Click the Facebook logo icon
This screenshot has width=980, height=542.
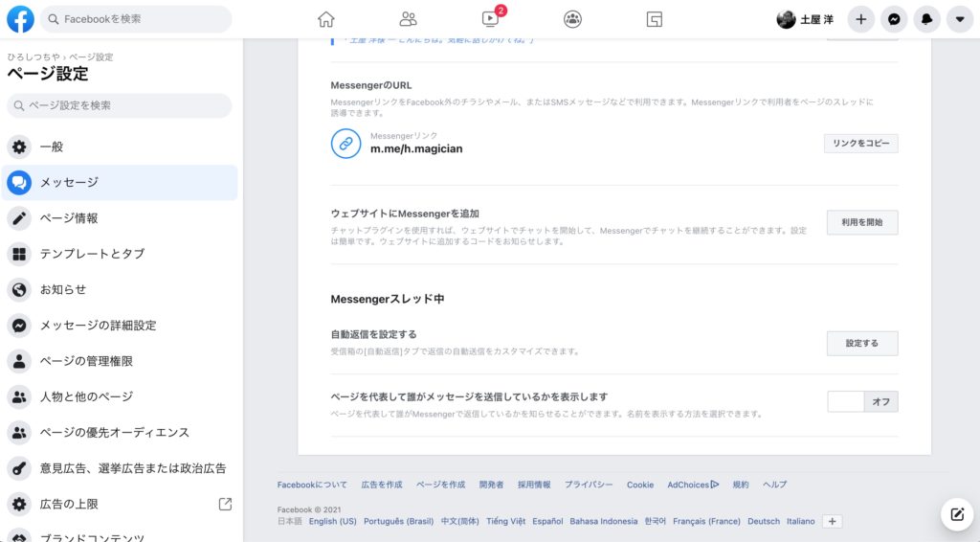20,19
